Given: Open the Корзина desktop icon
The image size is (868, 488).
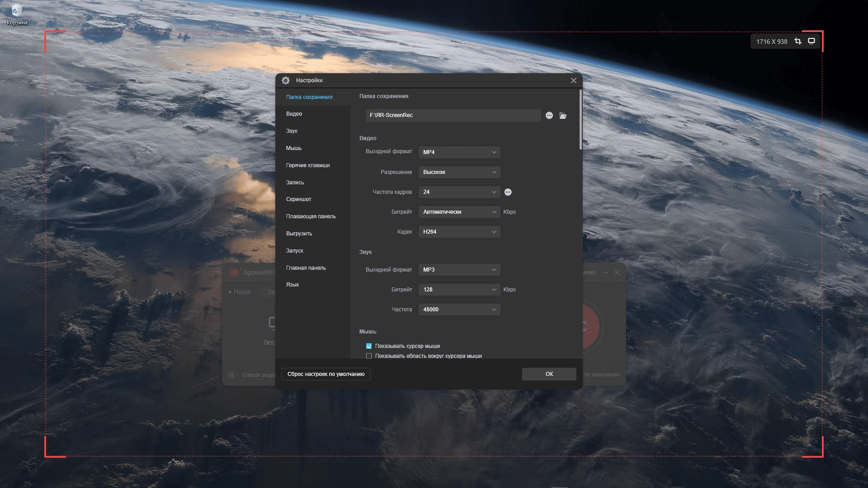Looking at the screenshot, I should pyautogui.click(x=17, y=14).
